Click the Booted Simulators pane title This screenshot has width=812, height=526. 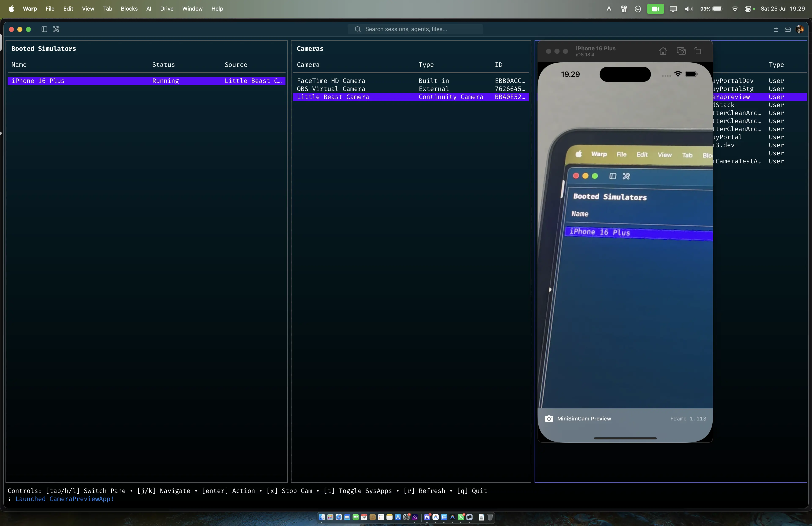pos(44,48)
